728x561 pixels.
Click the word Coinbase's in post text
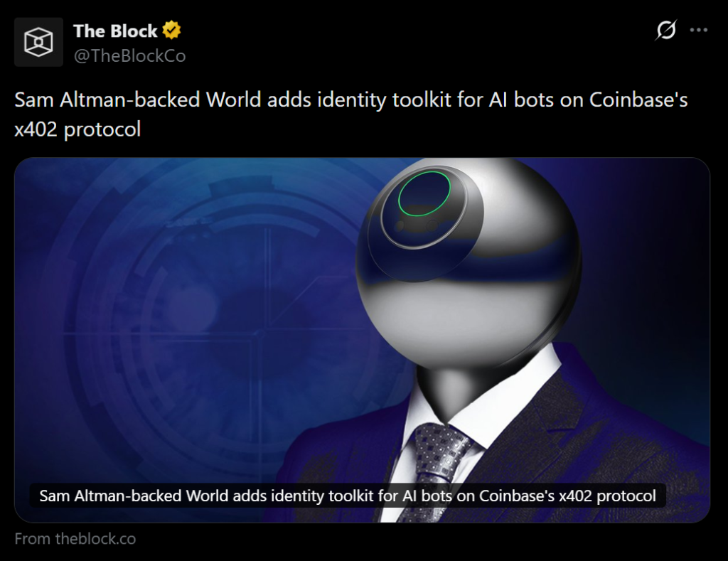point(638,100)
